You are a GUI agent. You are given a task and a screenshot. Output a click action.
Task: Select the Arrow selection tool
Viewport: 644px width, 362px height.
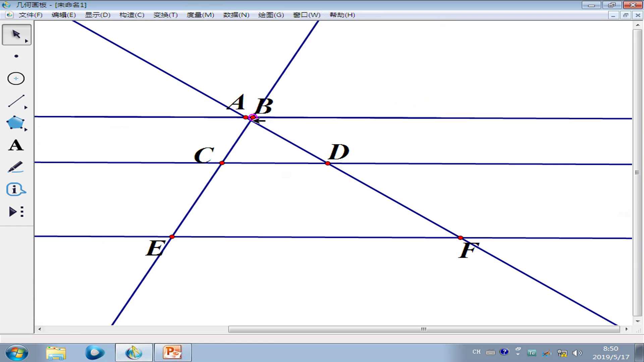pyautogui.click(x=16, y=34)
